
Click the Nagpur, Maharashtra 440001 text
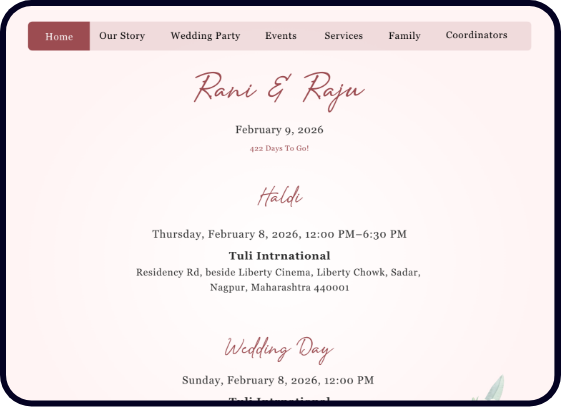click(x=279, y=288)
